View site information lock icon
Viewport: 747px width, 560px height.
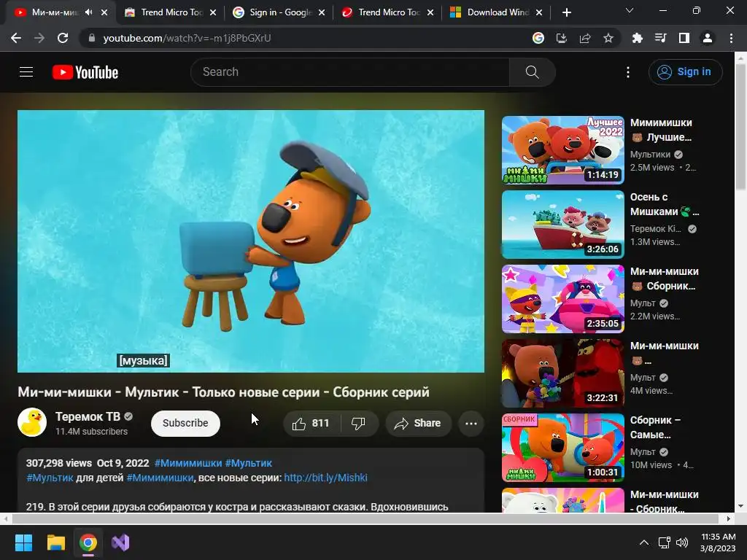[92, 38]
